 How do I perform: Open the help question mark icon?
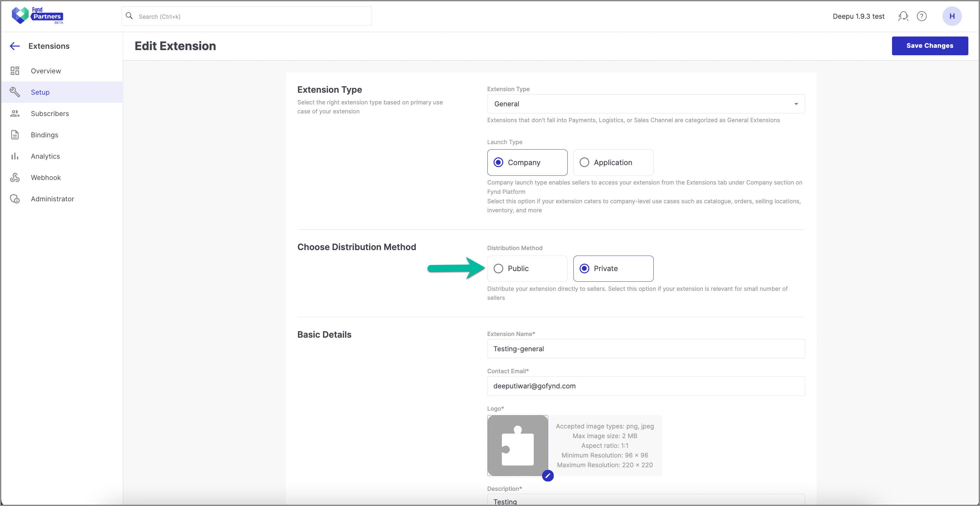[x=921, y=16]
